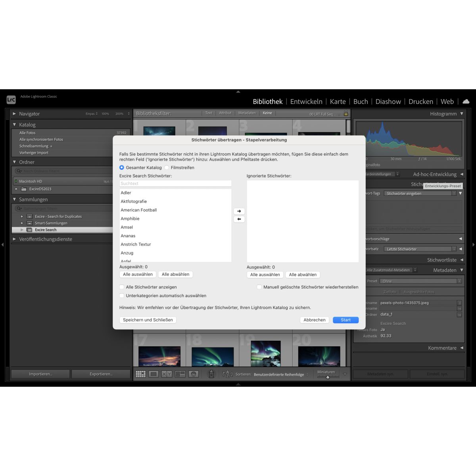Select the Metadaten filter in Bibliotheksfilter bar
The width and height of the screenshot is (476, 476).
[247, 113]
